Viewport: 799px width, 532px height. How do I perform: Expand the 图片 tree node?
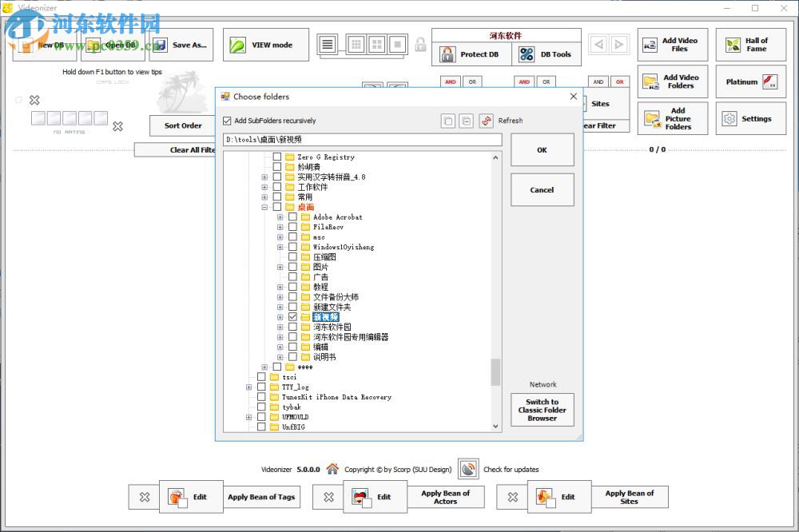click(280, 267)
